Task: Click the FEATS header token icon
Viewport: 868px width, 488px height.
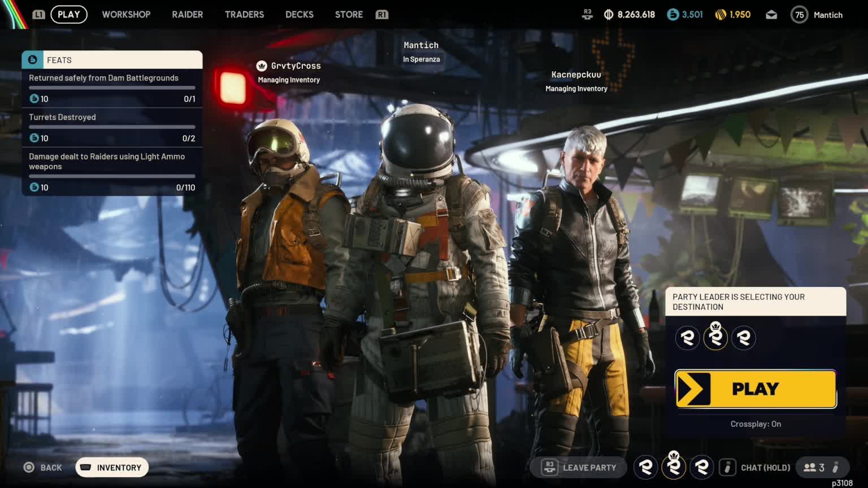Action: (33, 60)
